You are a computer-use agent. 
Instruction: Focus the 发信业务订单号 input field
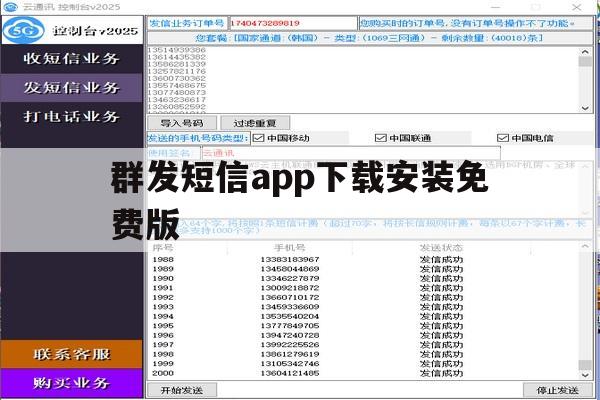click(x=293, y=23)
